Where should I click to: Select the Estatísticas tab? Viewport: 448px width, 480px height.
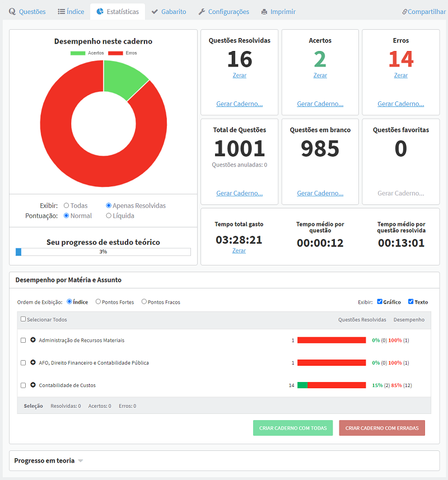[118, 12]
